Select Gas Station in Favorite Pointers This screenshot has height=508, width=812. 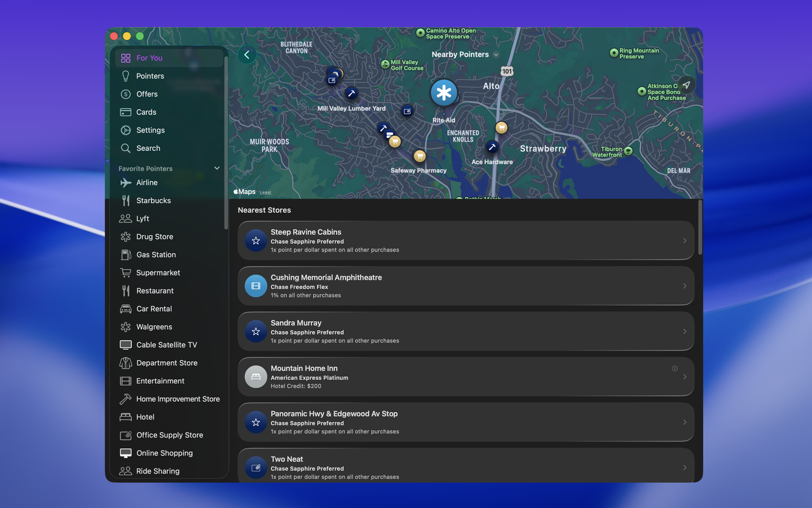click(x=156, y=255)
